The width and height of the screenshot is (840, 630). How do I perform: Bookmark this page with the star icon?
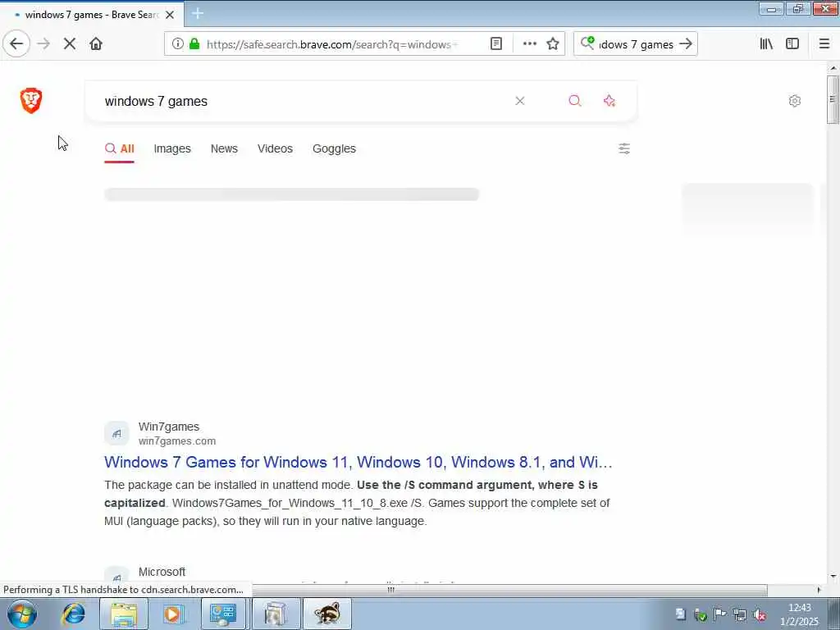[x=553, y=43]
